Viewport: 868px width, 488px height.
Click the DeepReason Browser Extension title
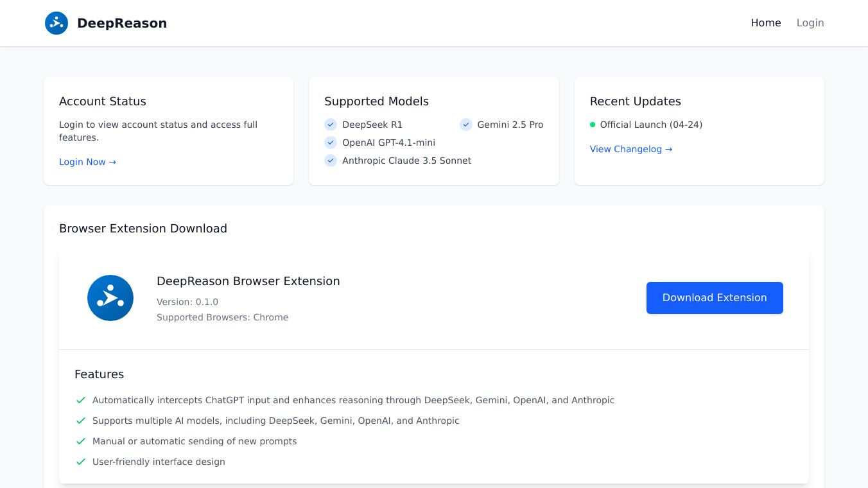pyautogui.click(x=248, y=281)
